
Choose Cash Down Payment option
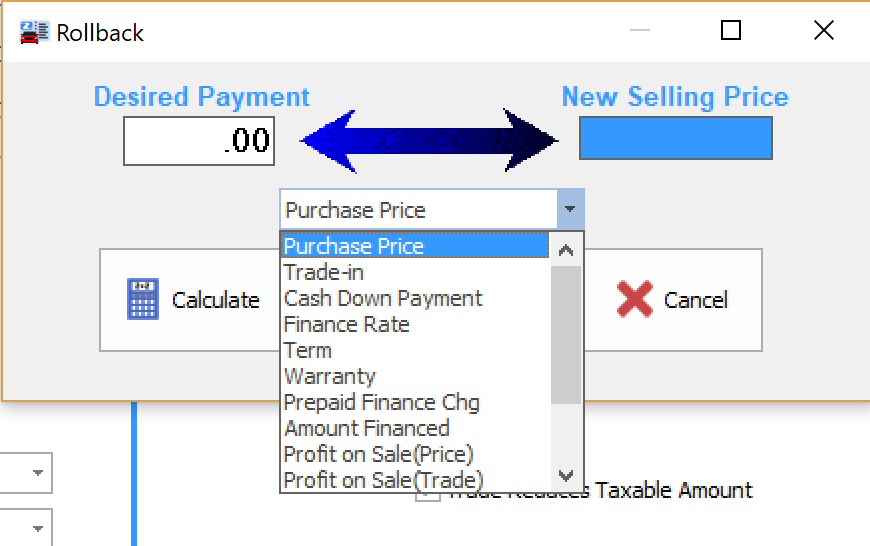[383, 298]
